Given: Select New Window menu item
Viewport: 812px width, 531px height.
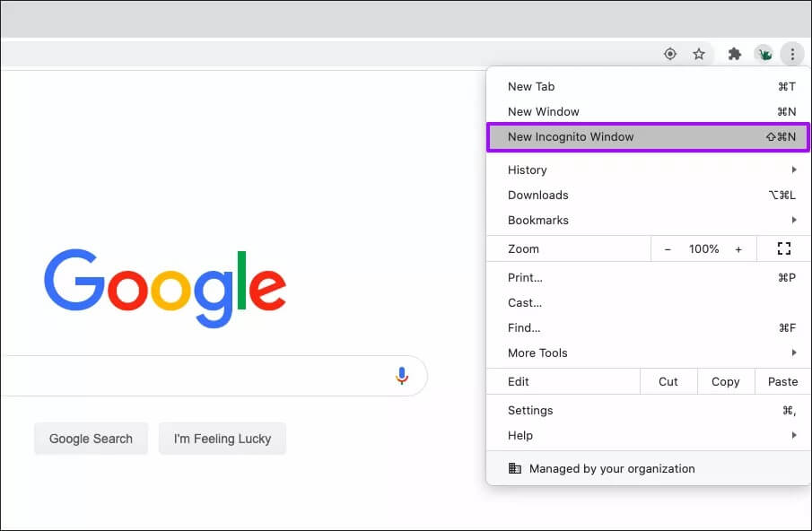Looking at the screenshot, I should coord(649,111).
